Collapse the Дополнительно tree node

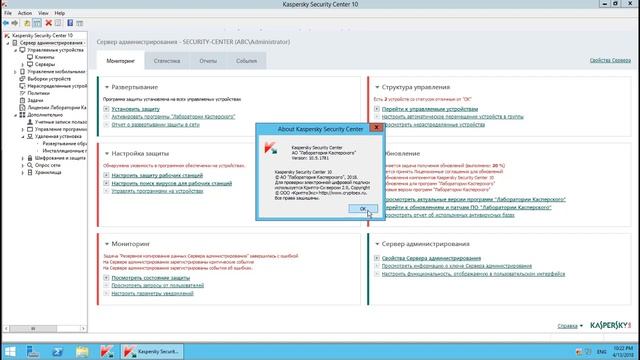(x=16, y=115)
